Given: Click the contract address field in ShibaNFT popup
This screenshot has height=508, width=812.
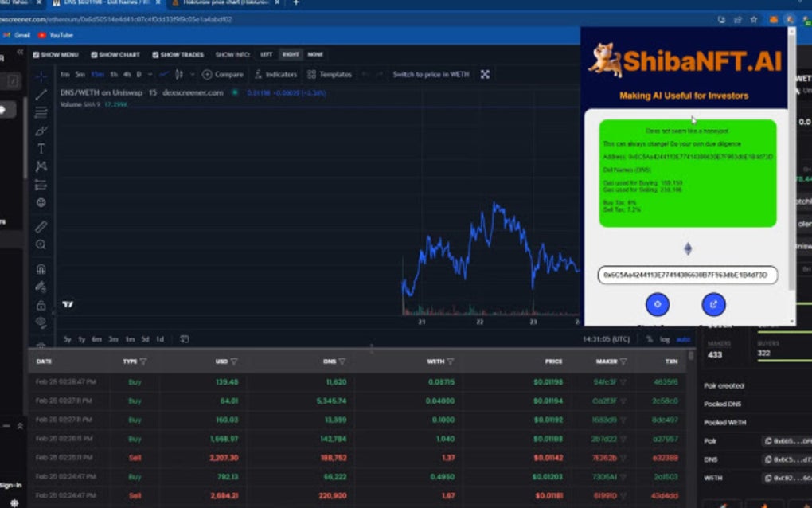Looking at the screenshot, I should (687, 275).
